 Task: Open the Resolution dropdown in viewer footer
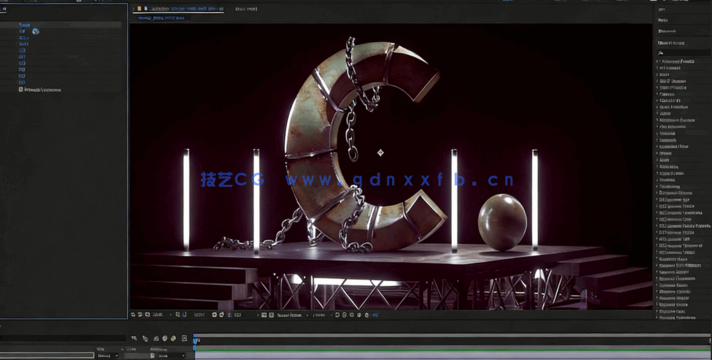(247, 315)
